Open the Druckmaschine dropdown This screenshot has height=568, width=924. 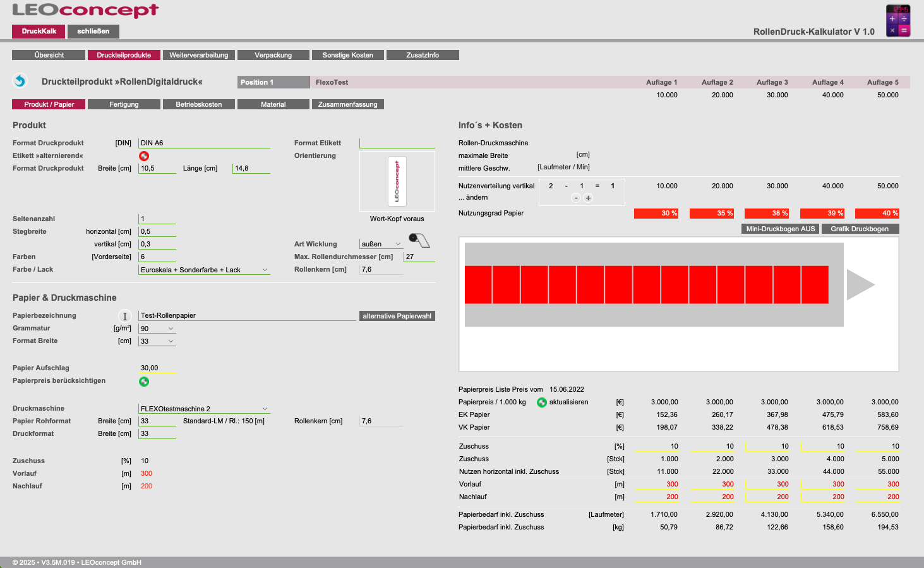click(204, 409)
